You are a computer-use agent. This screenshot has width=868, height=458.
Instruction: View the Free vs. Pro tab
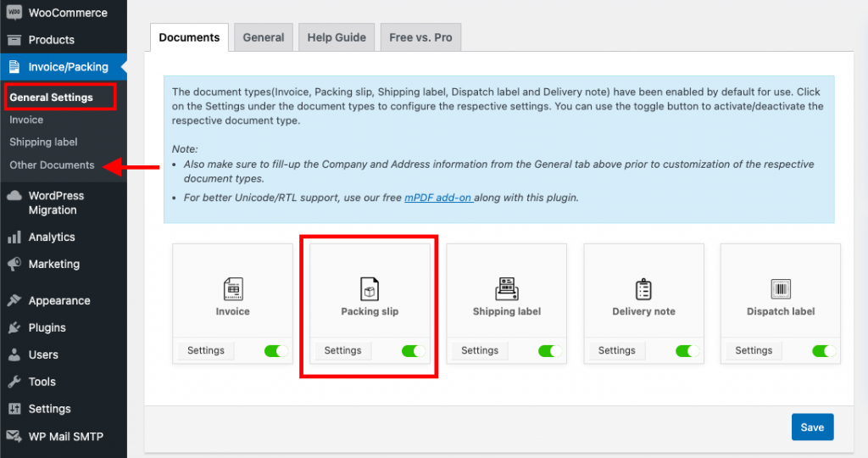click(420, 37)
